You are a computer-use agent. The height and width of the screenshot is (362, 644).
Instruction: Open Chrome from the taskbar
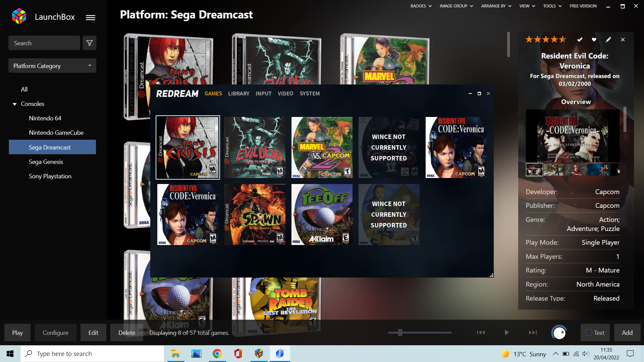(217, 354)
